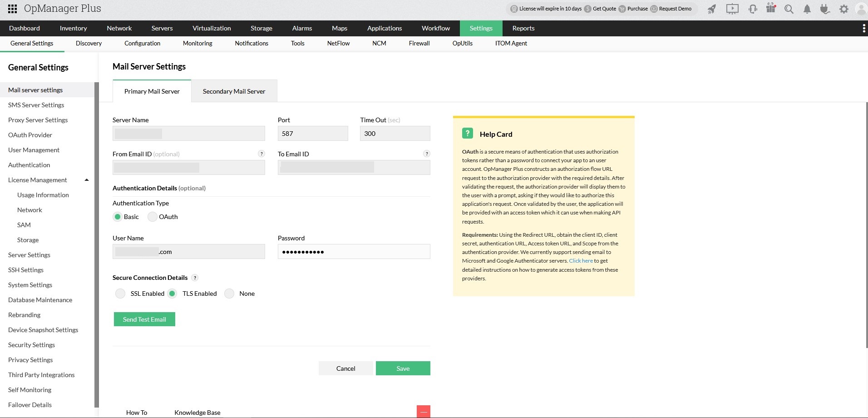This screenshot has width=868, height=418.
Task: Click the Request Demo screen icon
Action: 654,9
